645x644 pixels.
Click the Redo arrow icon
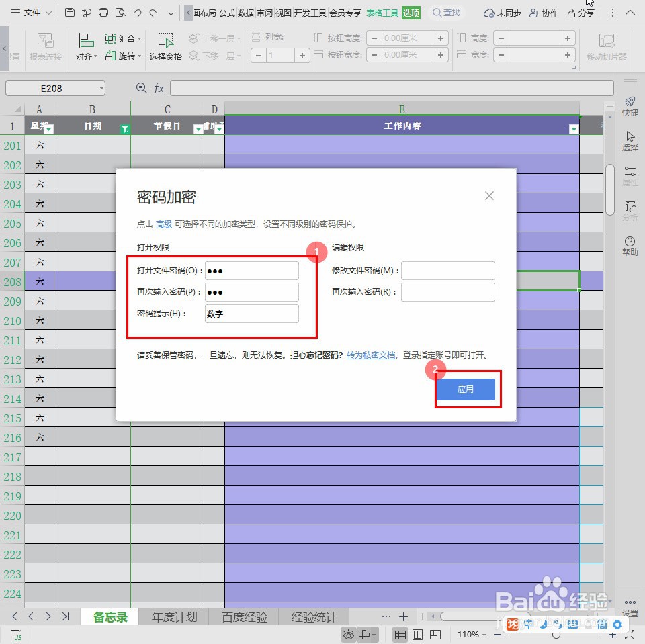coord(154,13)
